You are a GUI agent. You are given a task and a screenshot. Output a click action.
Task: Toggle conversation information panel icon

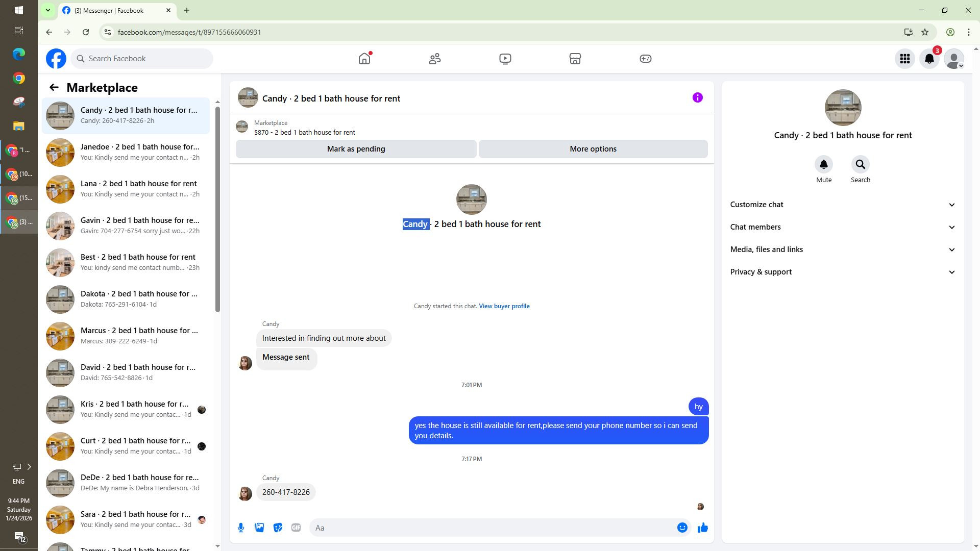pos(697,97)
